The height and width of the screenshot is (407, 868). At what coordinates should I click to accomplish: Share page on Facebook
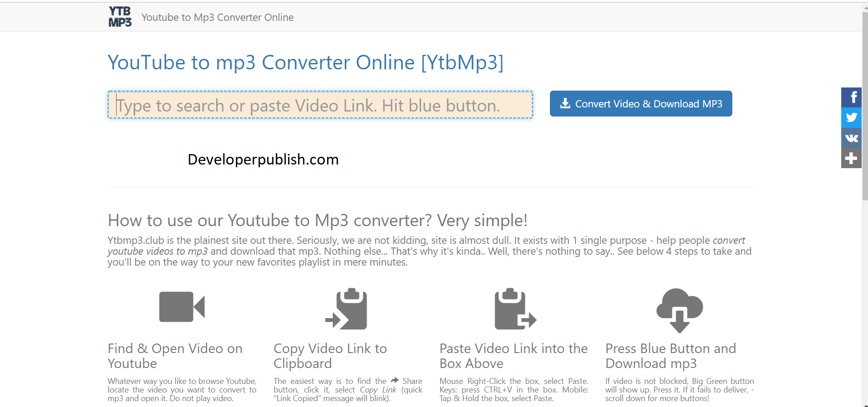[x=851, y=97]
